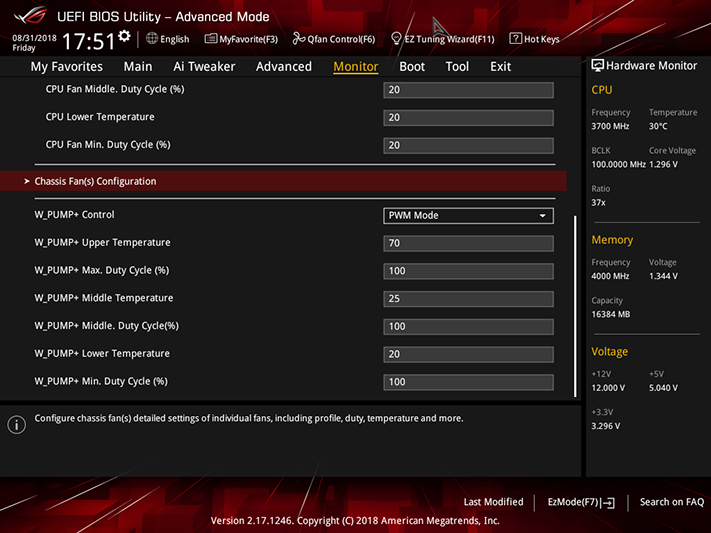
Task: Click the settings gear beside the clock
Action: 124,36
